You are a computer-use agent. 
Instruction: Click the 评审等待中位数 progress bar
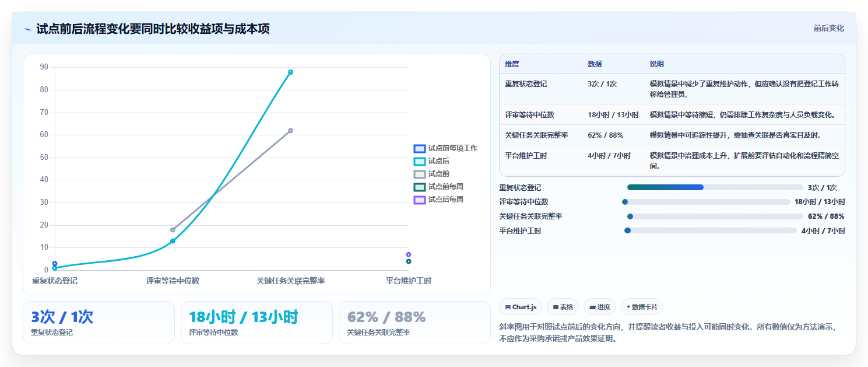pos(706,202)
